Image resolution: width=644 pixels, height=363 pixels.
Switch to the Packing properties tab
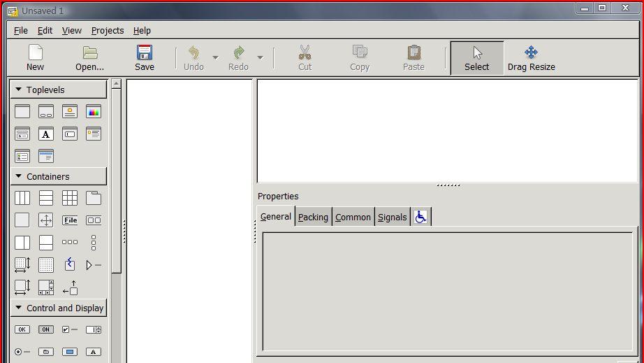coord(313,217)
